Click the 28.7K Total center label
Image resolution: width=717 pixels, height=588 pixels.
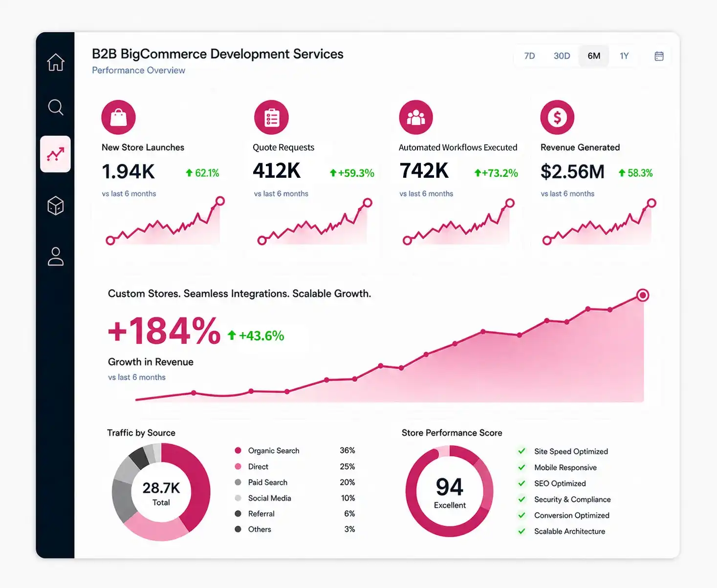point(161,493)
